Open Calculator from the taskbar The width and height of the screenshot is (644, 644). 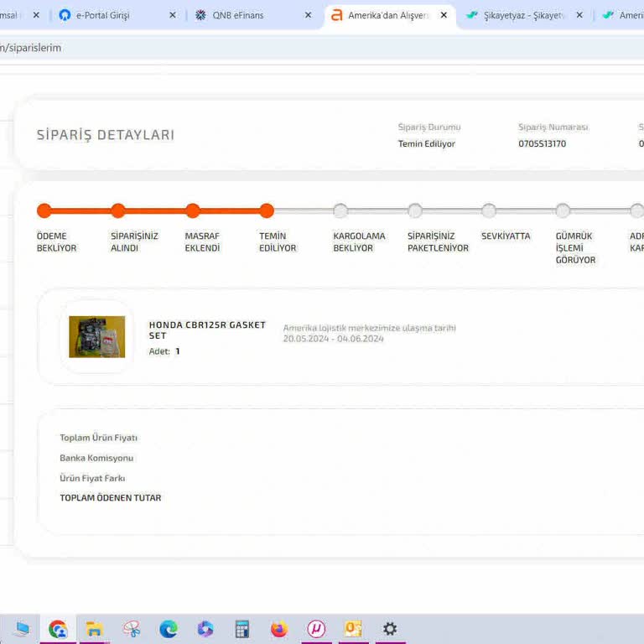point(242,629)
